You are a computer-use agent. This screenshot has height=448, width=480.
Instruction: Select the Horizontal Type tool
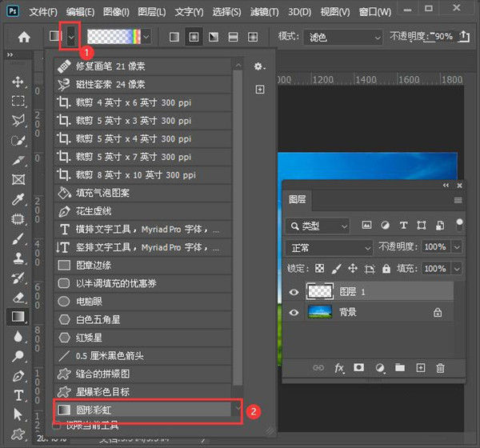(18, 394)
